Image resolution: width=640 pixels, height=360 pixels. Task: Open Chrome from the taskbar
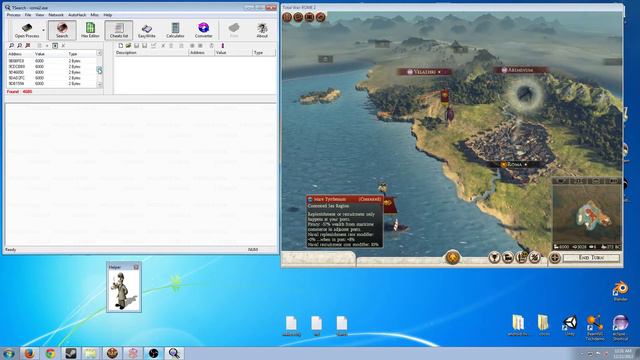click(50, 353)
